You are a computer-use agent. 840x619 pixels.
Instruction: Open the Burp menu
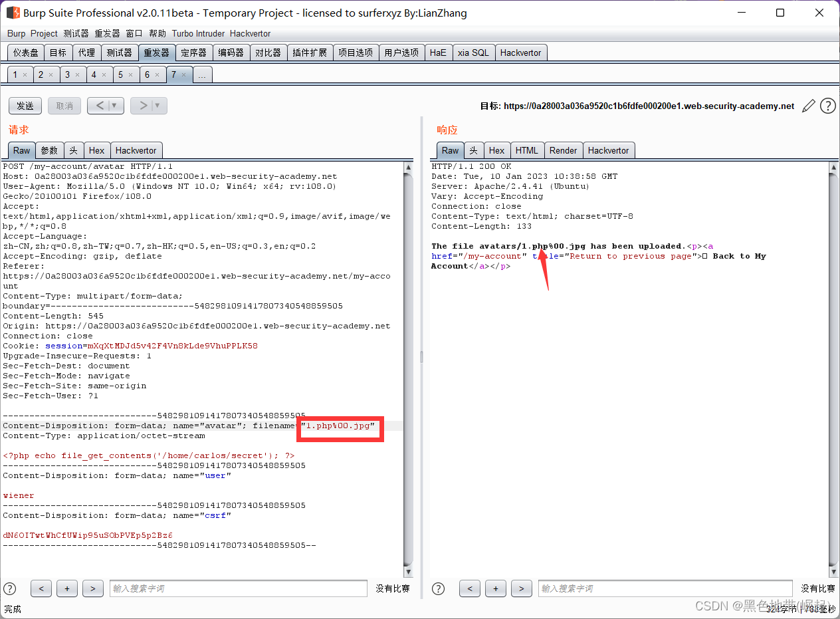point(17,33)
